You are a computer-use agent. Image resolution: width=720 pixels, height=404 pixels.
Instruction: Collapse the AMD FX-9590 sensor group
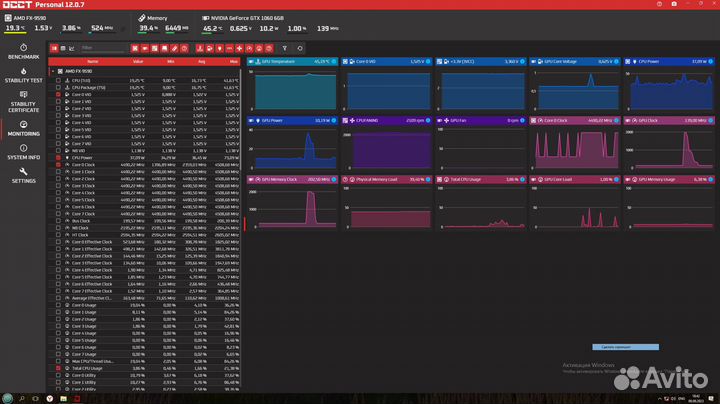tap(53, 72)
